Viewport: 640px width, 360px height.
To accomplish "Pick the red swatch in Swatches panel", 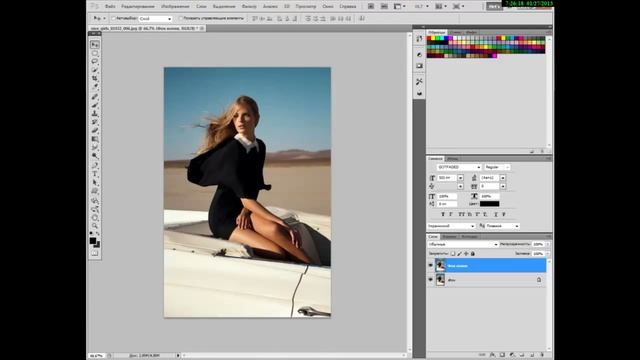I will click(x=429, y=38).
